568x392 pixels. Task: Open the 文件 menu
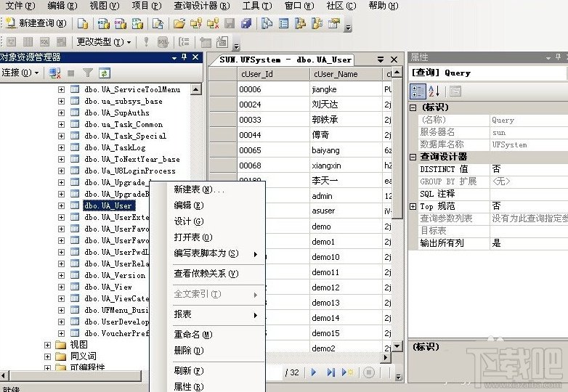20,6
